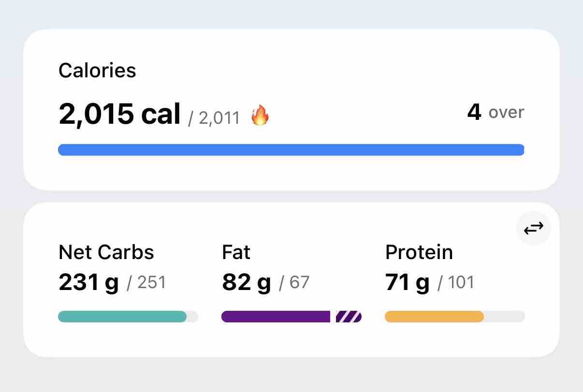
Task: Click the 101 protein goal number
Action: (461, 282)
